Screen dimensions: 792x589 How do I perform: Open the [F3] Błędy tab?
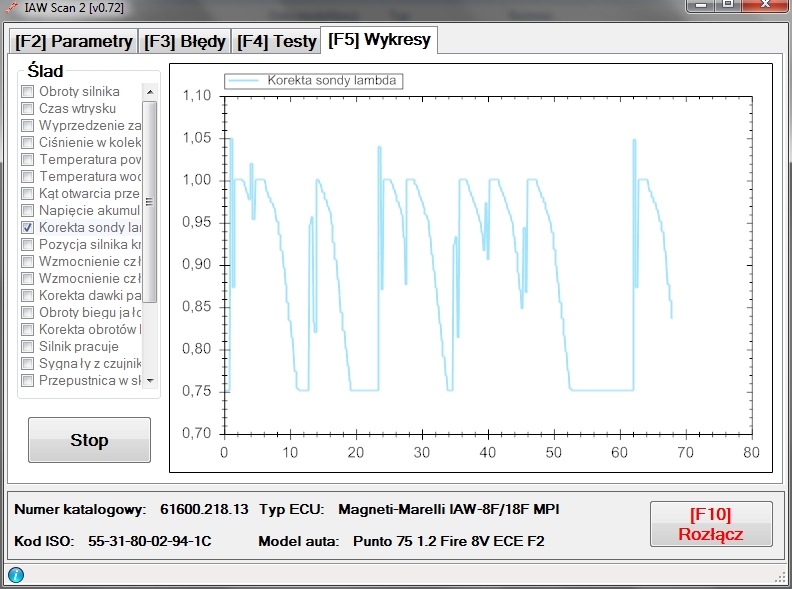184,41
